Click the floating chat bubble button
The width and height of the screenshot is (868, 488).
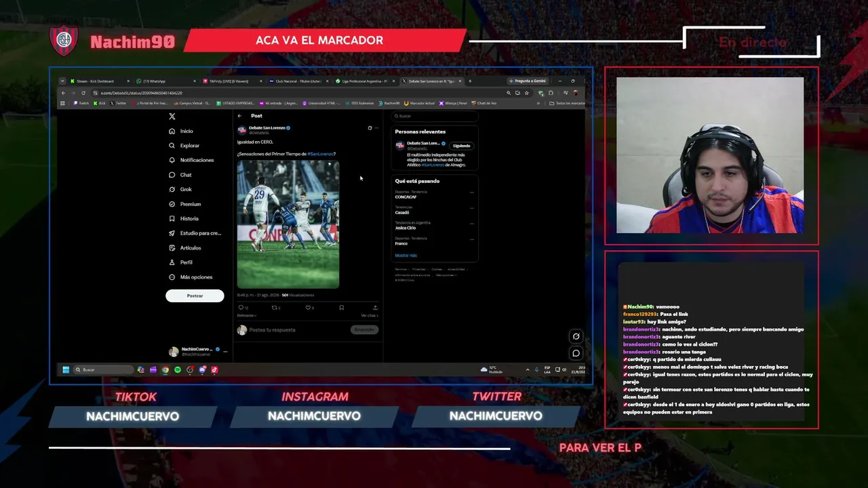(x=576, y=353)
